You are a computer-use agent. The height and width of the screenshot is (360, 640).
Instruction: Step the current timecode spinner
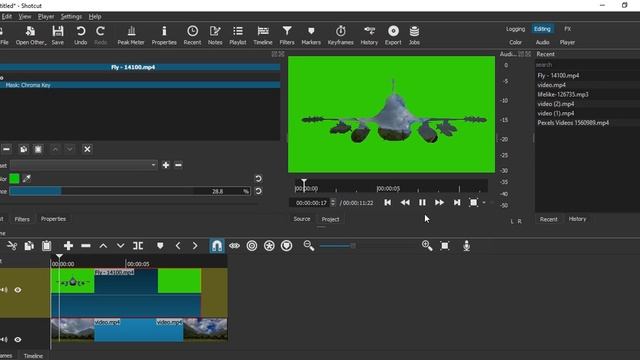(333, 202)
